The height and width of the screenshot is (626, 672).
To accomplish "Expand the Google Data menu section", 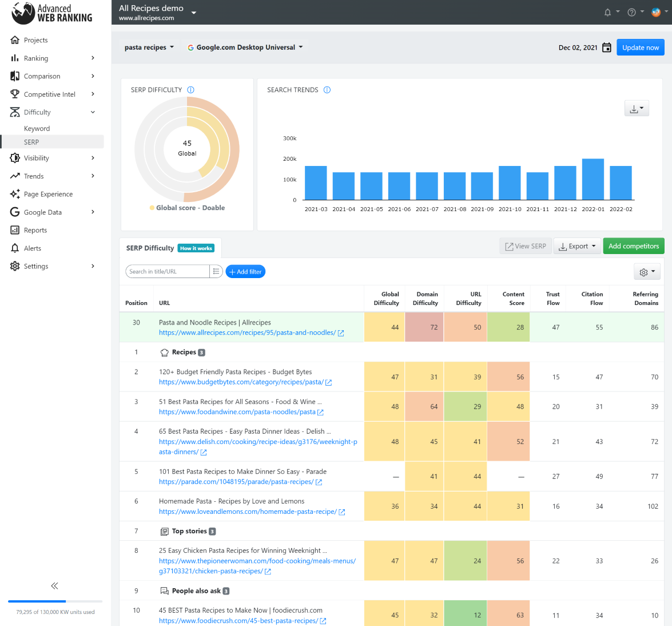I will [x=93, y=212].
